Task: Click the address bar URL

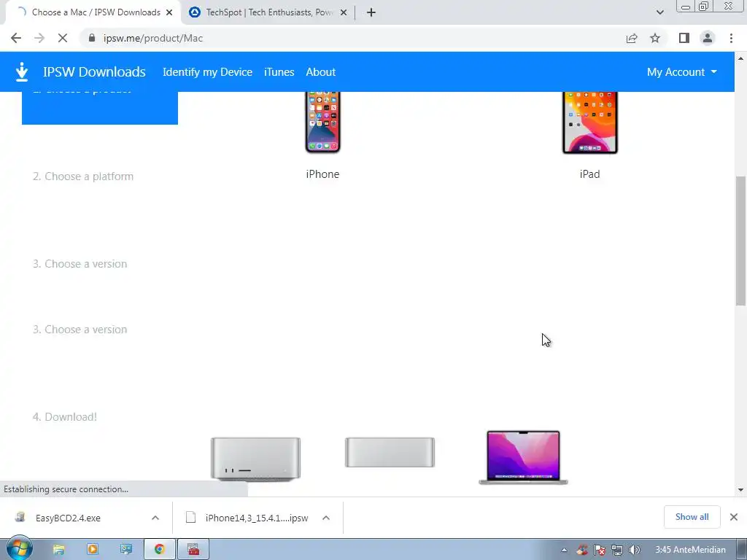Action: pos(153,38)
